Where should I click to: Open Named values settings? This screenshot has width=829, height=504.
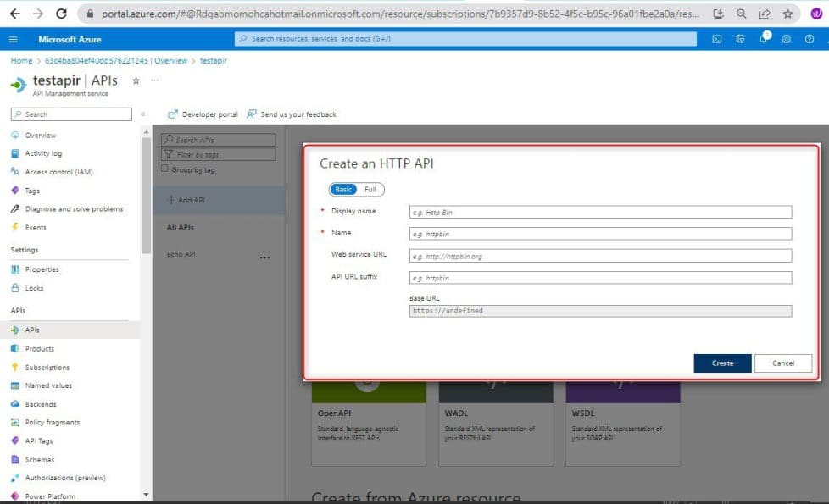click(46, 385)
